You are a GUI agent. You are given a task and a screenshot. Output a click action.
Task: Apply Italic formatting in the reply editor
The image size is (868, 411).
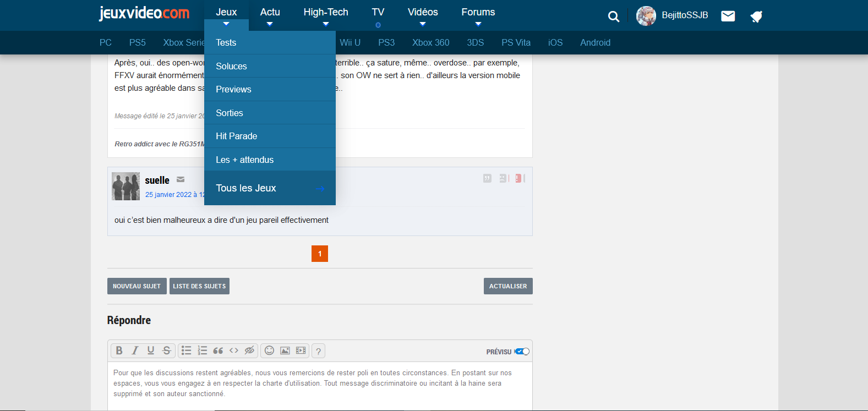[135, 350]
